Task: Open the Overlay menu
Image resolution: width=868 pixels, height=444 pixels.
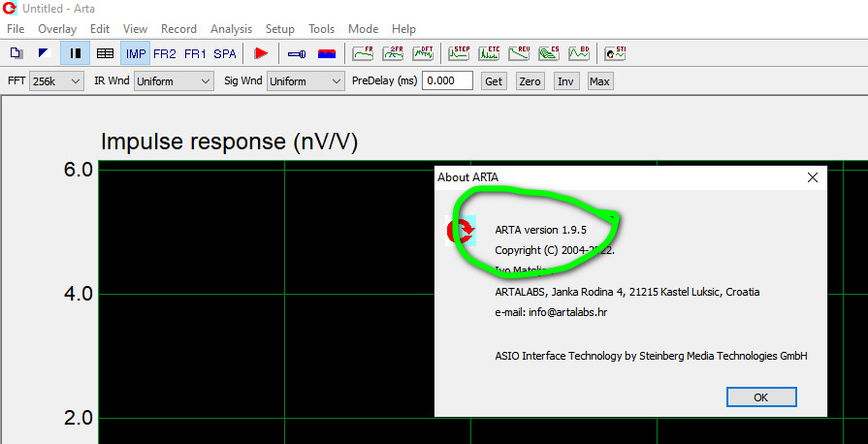Action: (x=57, y=29)
